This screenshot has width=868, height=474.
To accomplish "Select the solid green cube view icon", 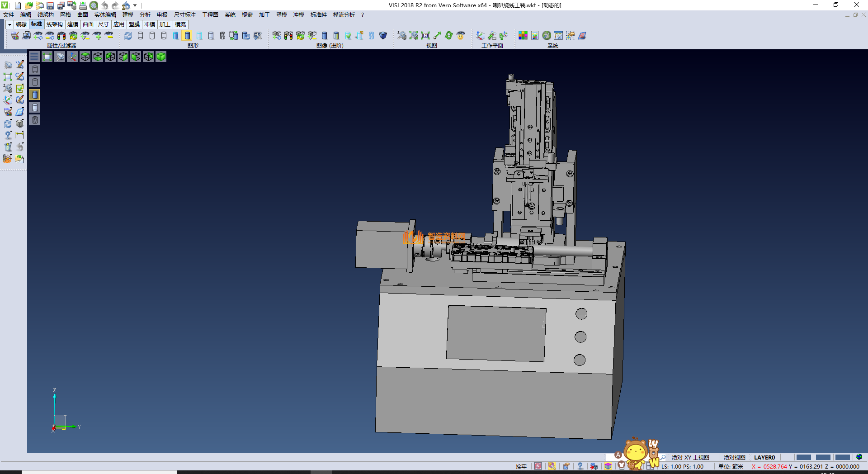I will (161, 57).
